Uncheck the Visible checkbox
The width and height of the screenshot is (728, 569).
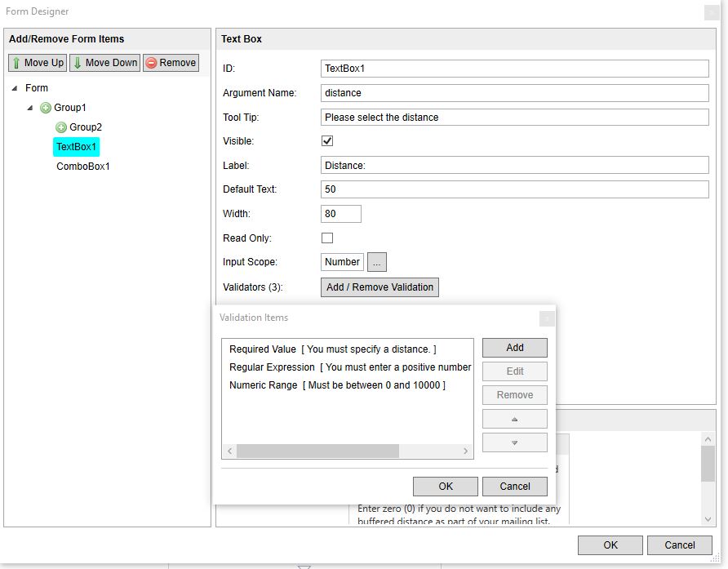327,140
